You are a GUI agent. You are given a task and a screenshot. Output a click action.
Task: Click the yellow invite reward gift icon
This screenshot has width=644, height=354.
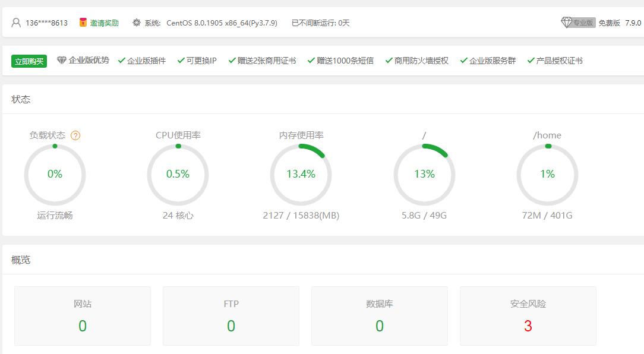83,23
